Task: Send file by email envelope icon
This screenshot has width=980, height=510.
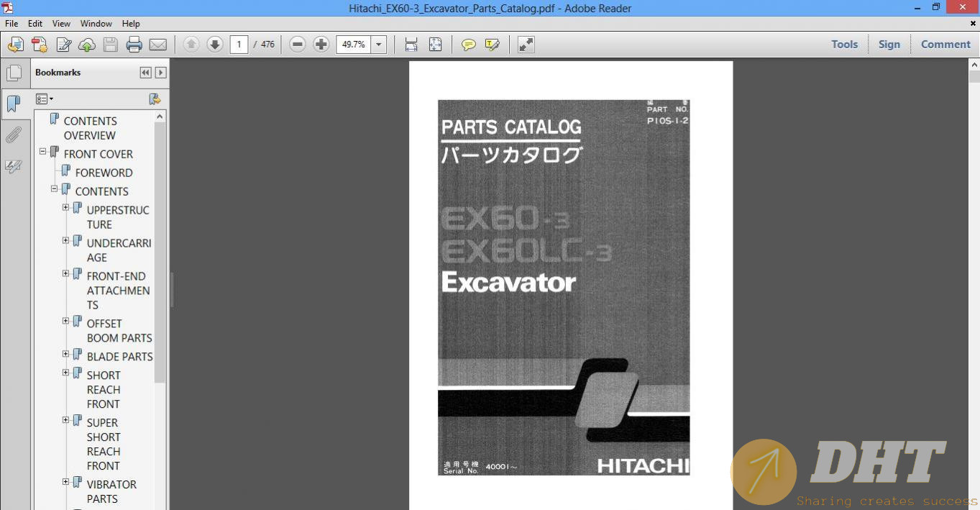Action: point(157,45)
